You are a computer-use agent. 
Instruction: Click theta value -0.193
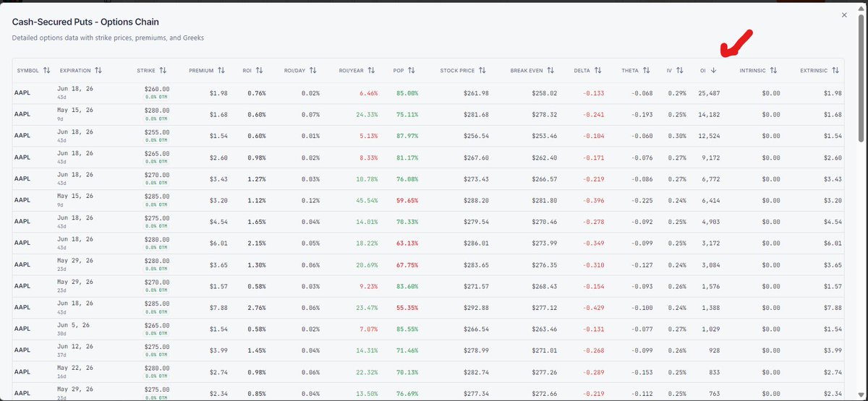[x=641, y=114]
